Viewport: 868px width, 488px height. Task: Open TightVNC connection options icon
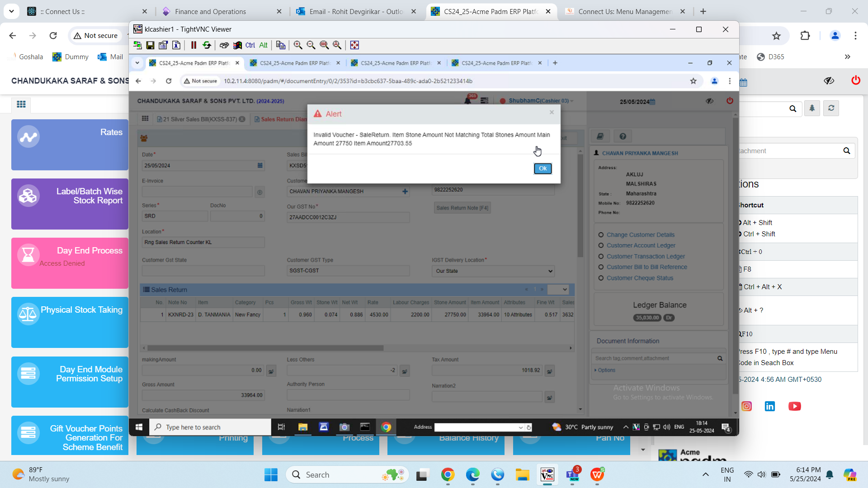[x=163, y=45]
